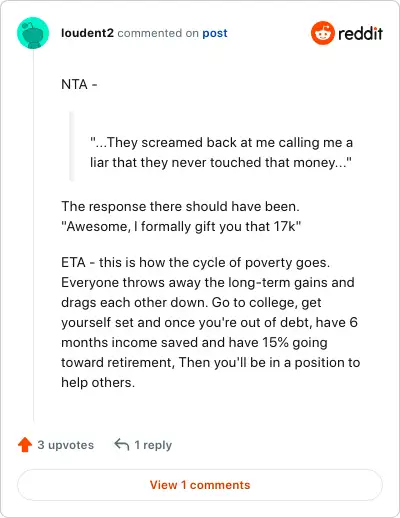Screen dimensions: 400x518
Task: Click "The response there should have been." line
Action: coord(180,207)
